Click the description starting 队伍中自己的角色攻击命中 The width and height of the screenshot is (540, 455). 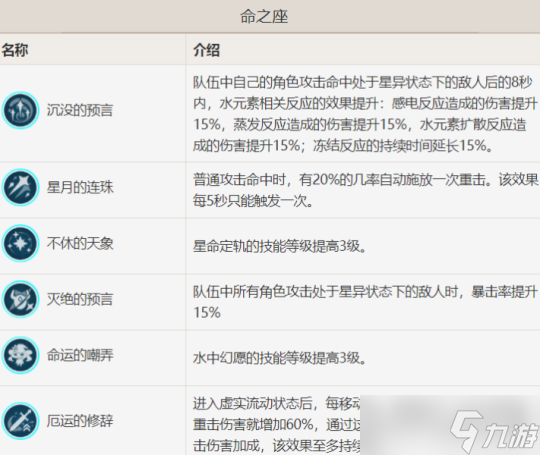(365, 114)
